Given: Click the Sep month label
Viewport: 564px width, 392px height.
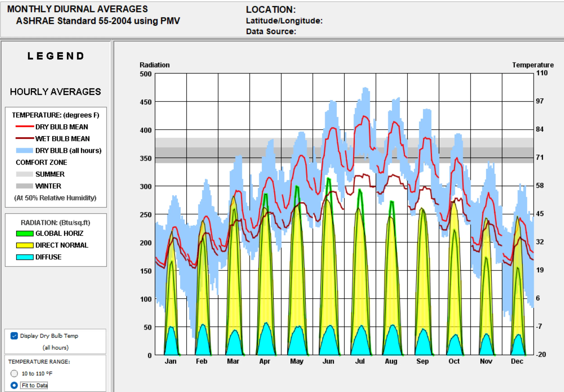Looking at the screenshot, I should pos(423,361).
